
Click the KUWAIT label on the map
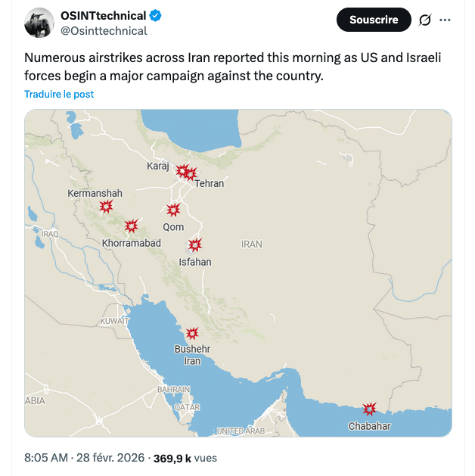click(x=115, y=322)
